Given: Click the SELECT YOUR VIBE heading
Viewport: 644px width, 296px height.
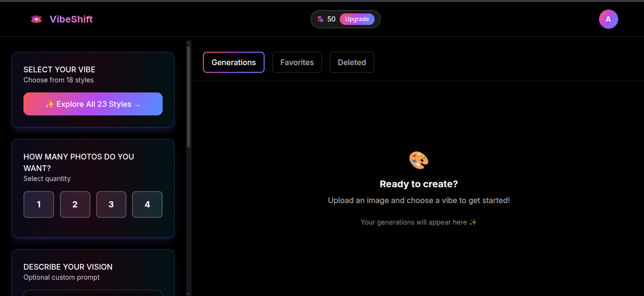Looking at the screenshot, I should 59,69.
